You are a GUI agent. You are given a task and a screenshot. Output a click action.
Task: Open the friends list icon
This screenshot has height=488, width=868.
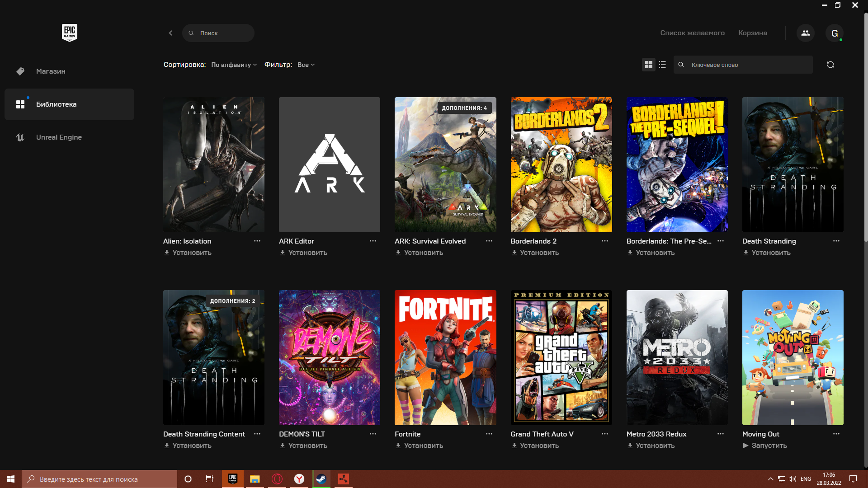pos(805,33)
